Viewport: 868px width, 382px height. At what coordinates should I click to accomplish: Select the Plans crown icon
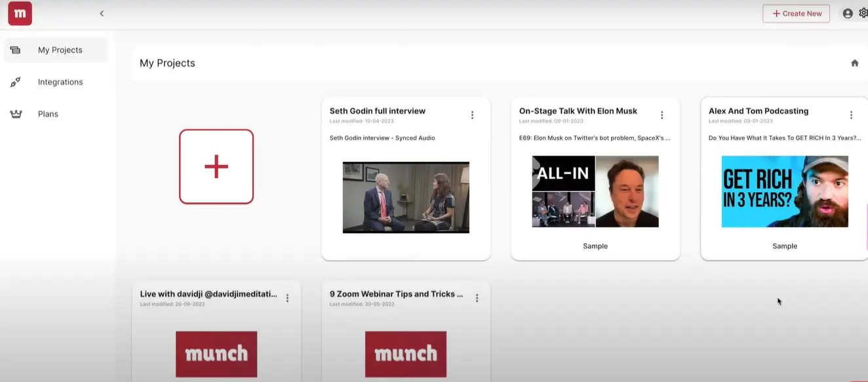15,113
